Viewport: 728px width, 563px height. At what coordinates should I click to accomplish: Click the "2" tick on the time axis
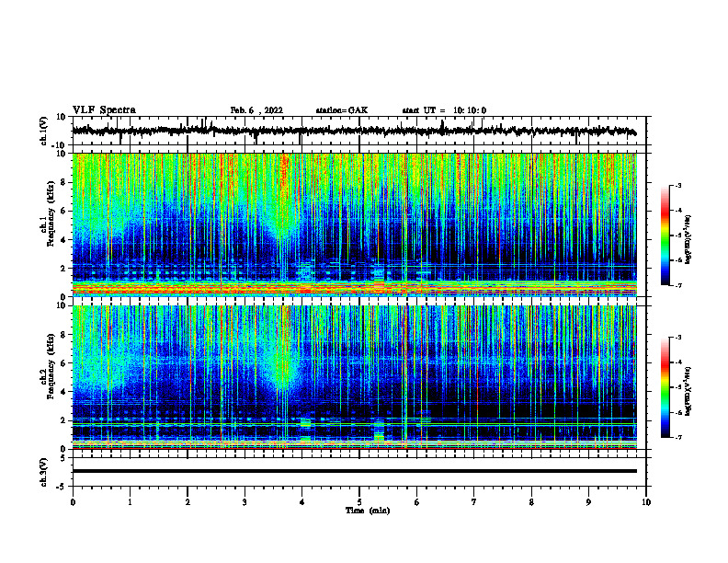188,502
